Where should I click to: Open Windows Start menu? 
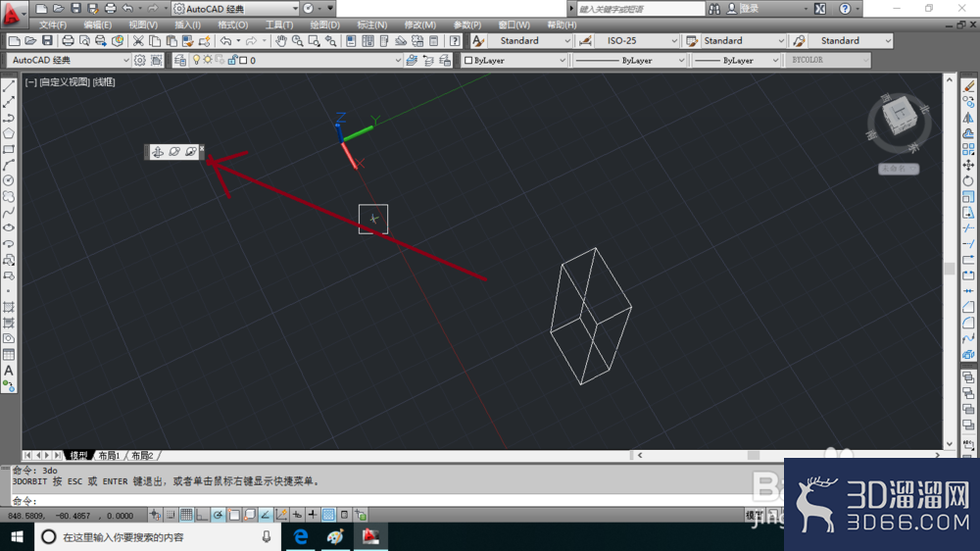[x=17, y=536]
